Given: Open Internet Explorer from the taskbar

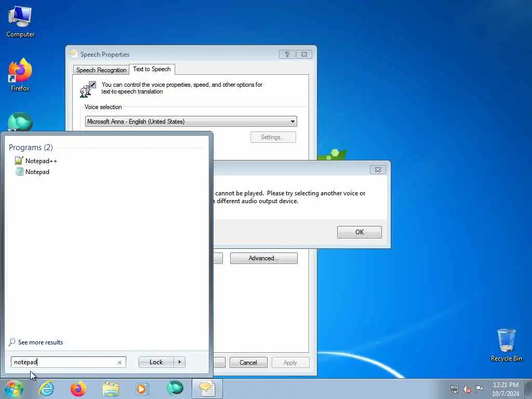Looking at the screenshot, I should (x=46, y=389).
